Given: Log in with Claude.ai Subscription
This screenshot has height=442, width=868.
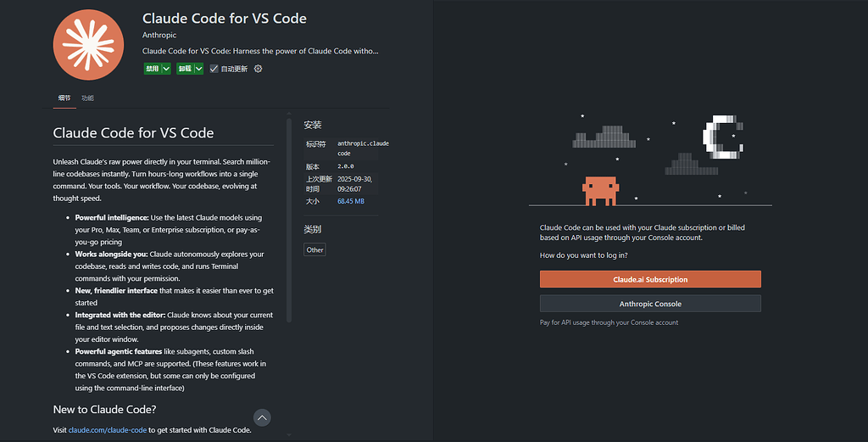Looking at the screenshot, I should [650, 279].
